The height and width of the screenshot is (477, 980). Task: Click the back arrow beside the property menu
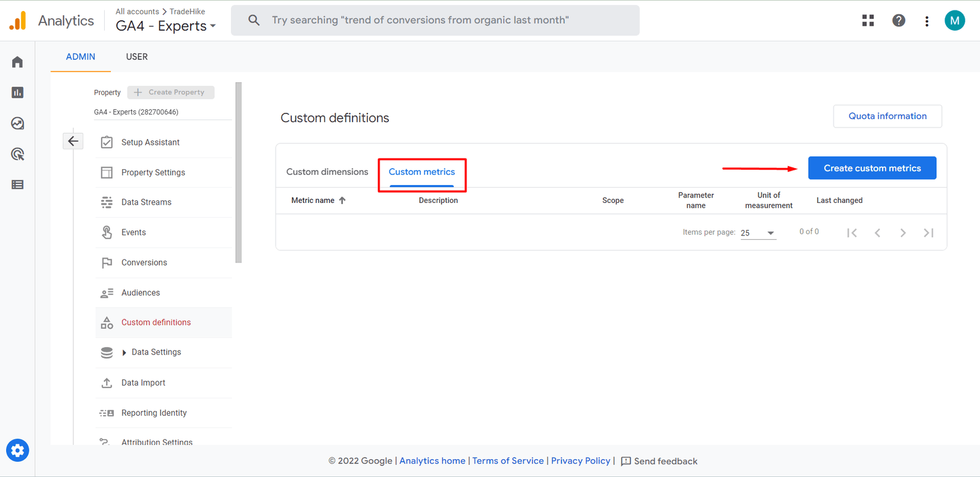point(73,141)
